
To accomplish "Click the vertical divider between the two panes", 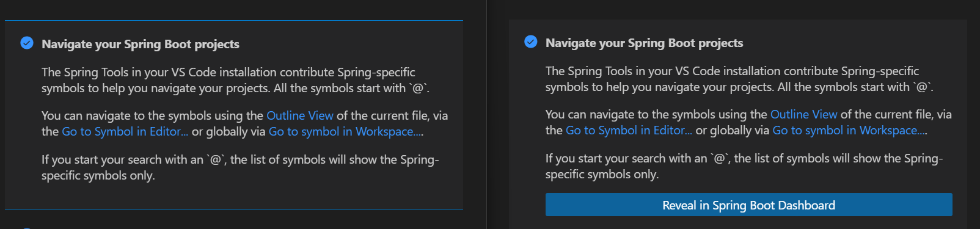I will (486, 114).
